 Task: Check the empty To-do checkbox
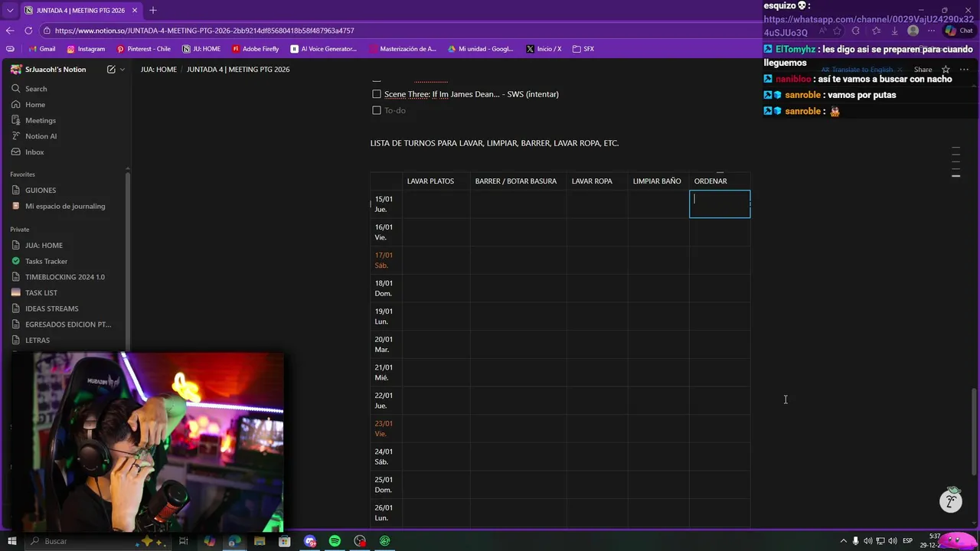[x=377, y=110]
